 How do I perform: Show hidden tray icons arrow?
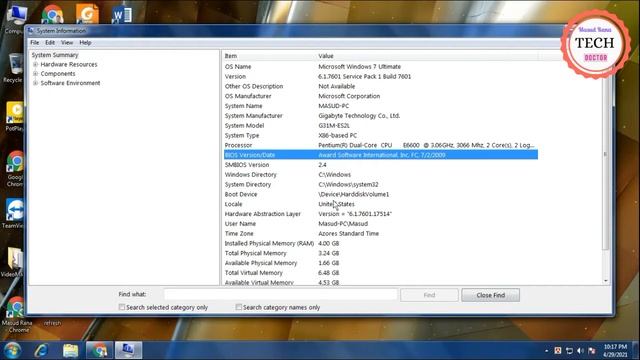(546, 351)
